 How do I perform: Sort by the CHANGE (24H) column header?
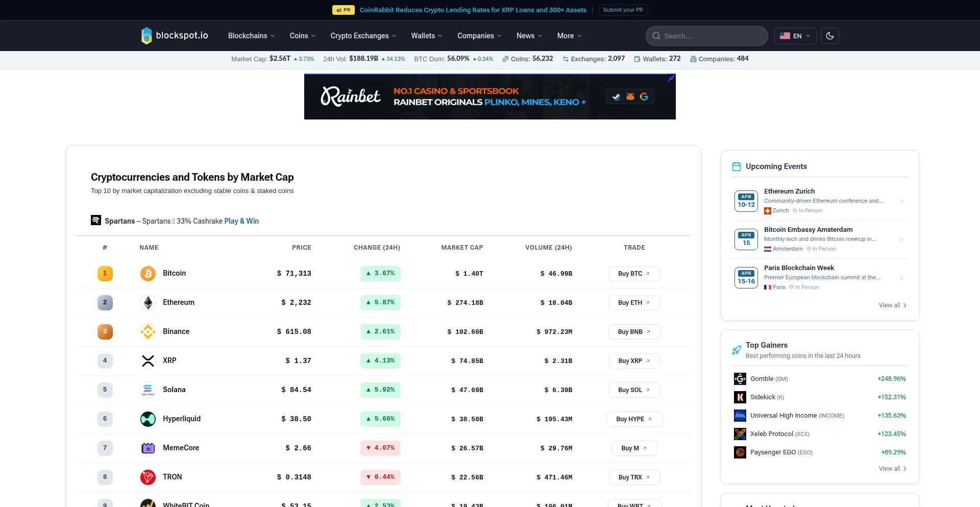[377, 248]
